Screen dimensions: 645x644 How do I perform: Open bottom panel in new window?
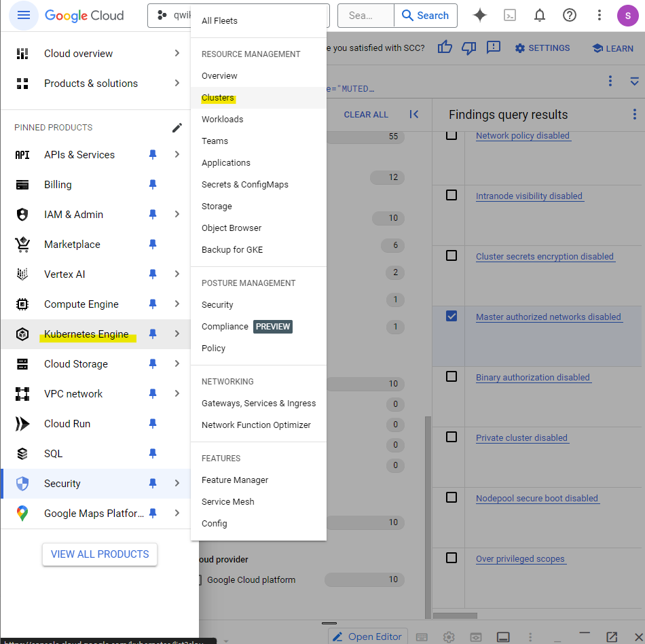pos(612,637)
